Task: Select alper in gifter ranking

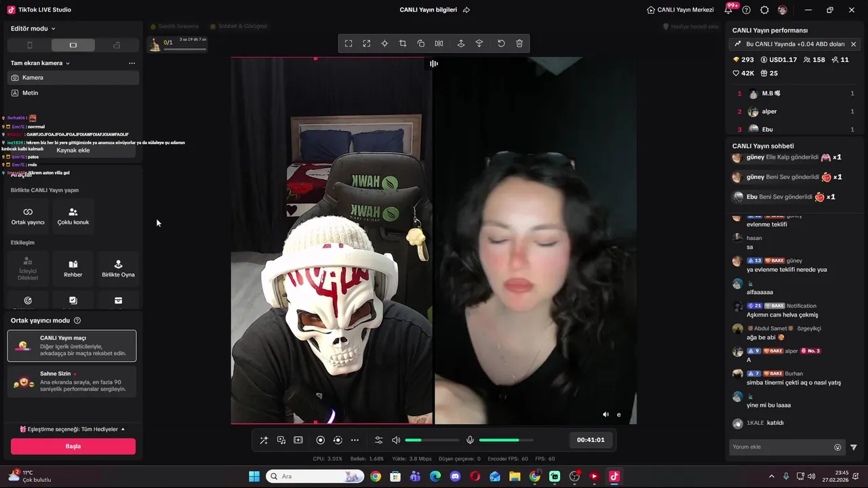Action: pyautogui.click(x=795, y=111)
